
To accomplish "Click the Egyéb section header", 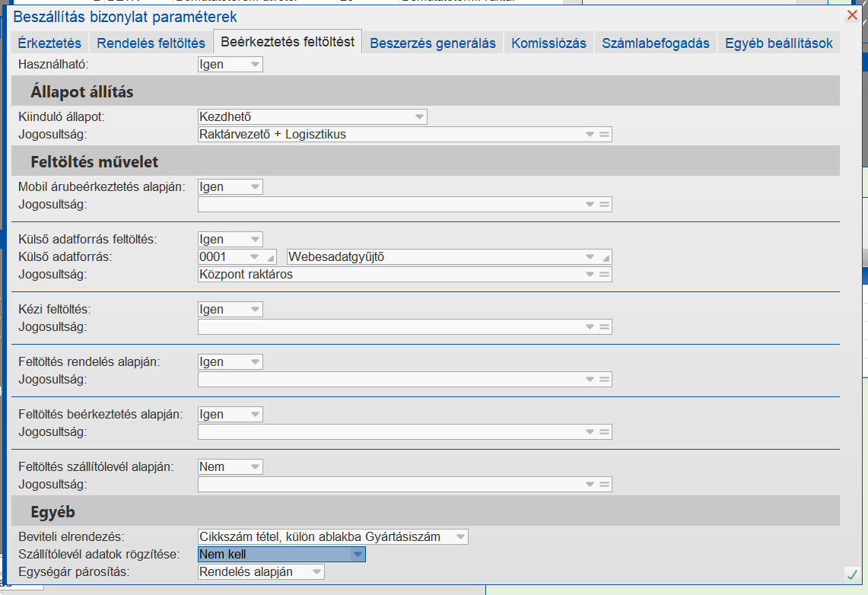I will pyautogui.click(x=425, y=511).
